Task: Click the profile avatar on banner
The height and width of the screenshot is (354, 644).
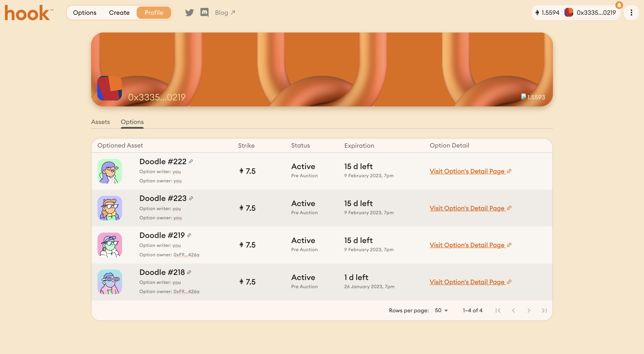Action: point(109,88)
